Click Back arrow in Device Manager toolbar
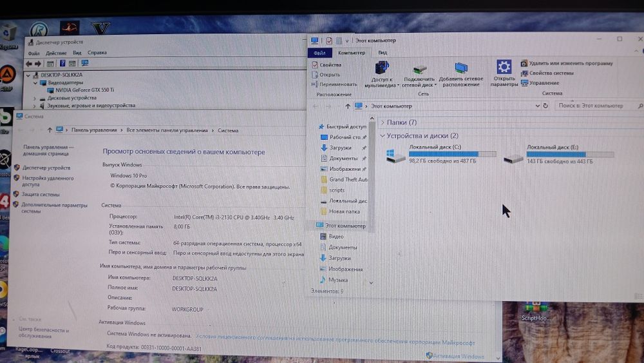644x363 pixels. coord(29,64)
